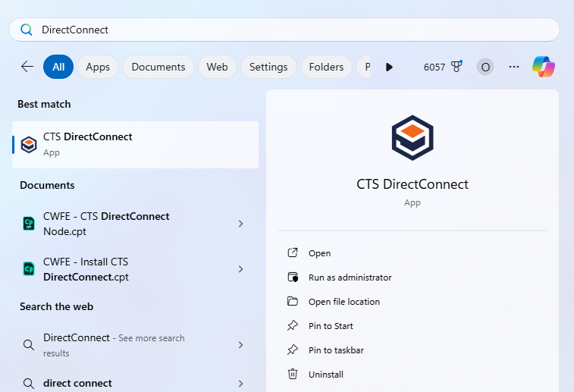
Task: Click Open to launch CTS DirectConnect
Action: click(x=319, y=253)
